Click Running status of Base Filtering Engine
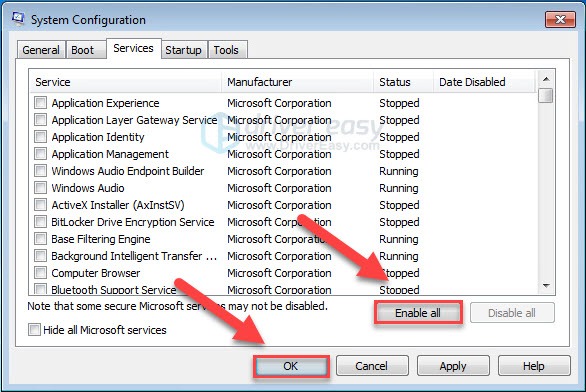 [x=399, y=239]
